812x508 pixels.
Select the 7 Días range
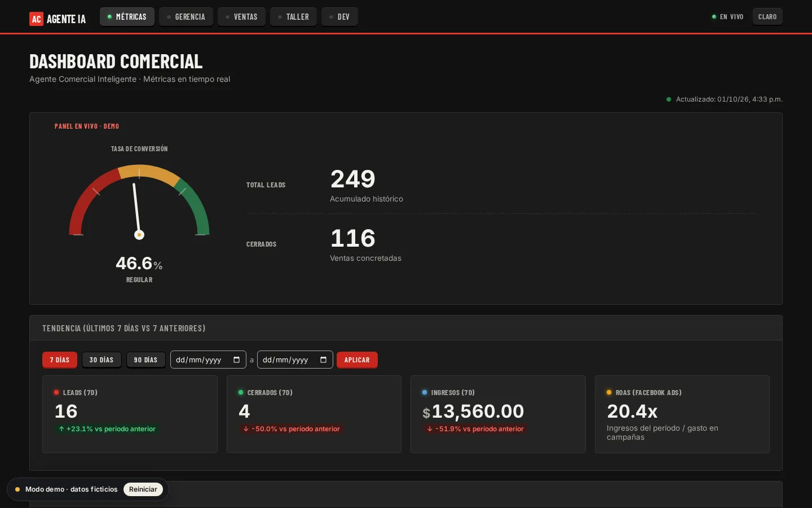coord(60,360)
